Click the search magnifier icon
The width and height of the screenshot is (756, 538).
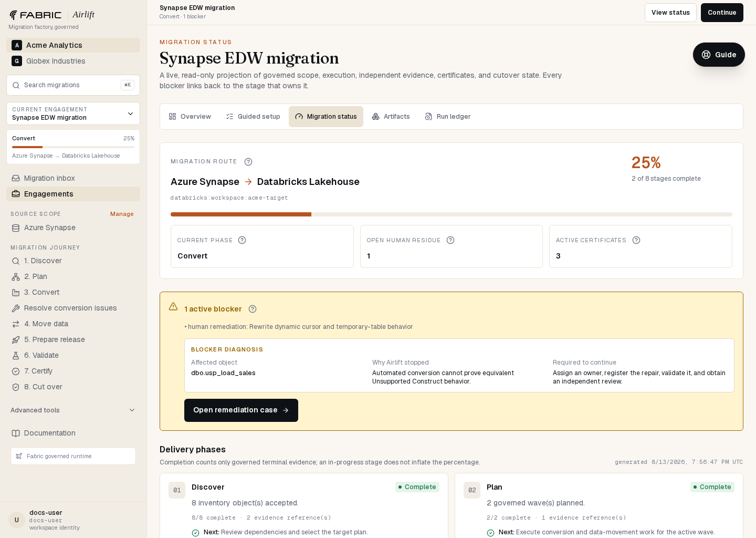(16, 85)
